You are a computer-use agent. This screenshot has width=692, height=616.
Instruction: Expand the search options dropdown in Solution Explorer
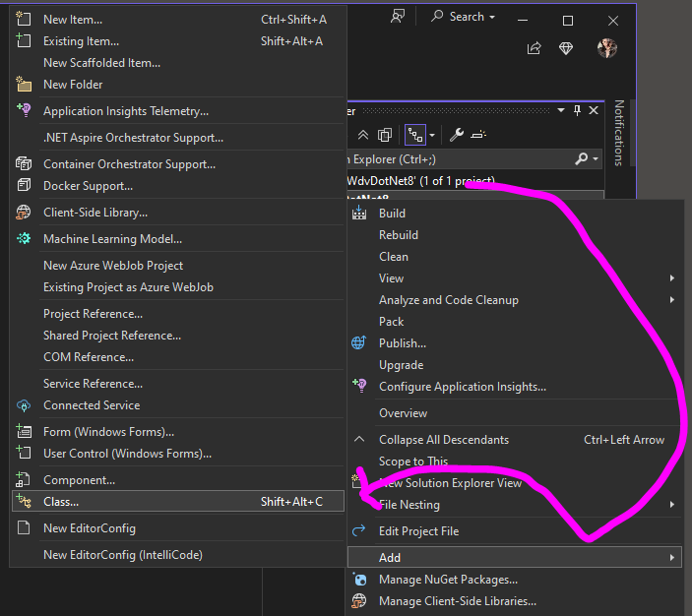pyautogui.click(x=596, y=158)
